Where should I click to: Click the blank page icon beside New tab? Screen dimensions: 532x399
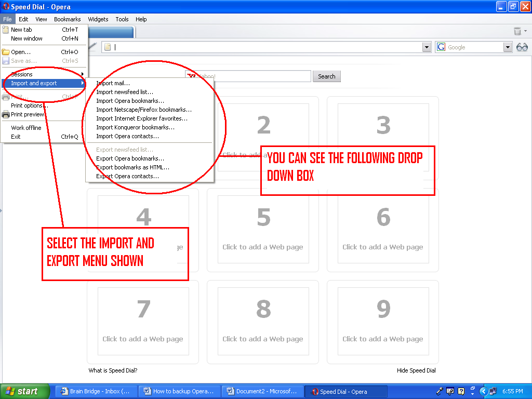click(x=5, y=30)
